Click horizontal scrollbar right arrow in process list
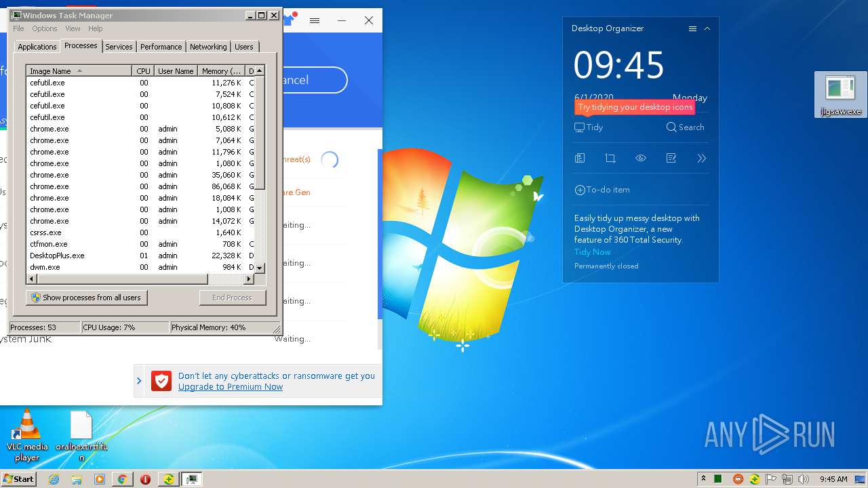The width and height of the screenshot is (868, 488). [x=249, y=279]
